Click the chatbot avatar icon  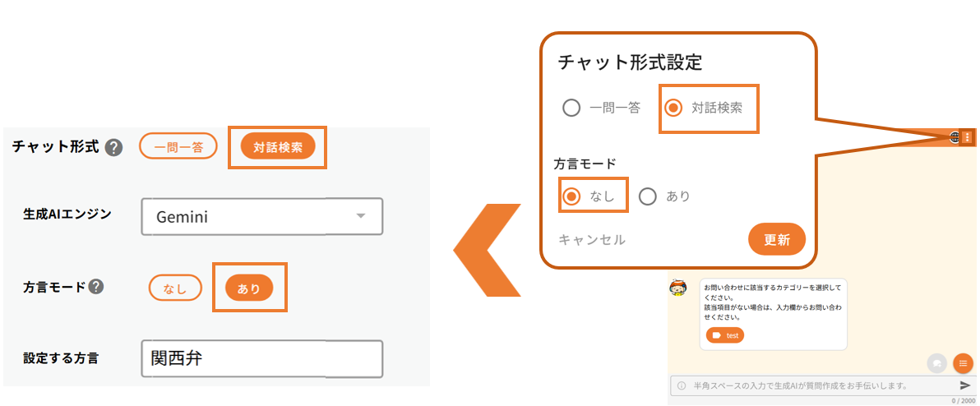coord(679,290)
